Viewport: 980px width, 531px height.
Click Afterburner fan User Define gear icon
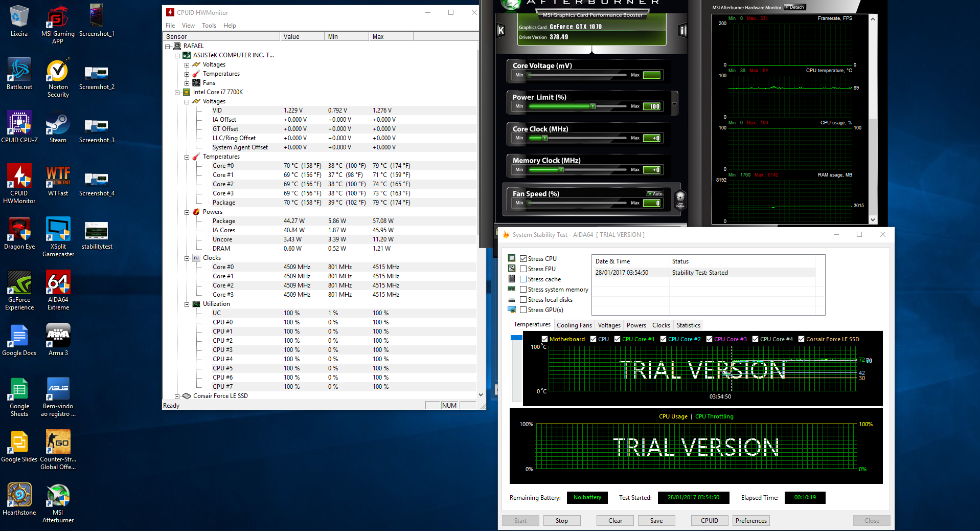[x=680, y=200]
